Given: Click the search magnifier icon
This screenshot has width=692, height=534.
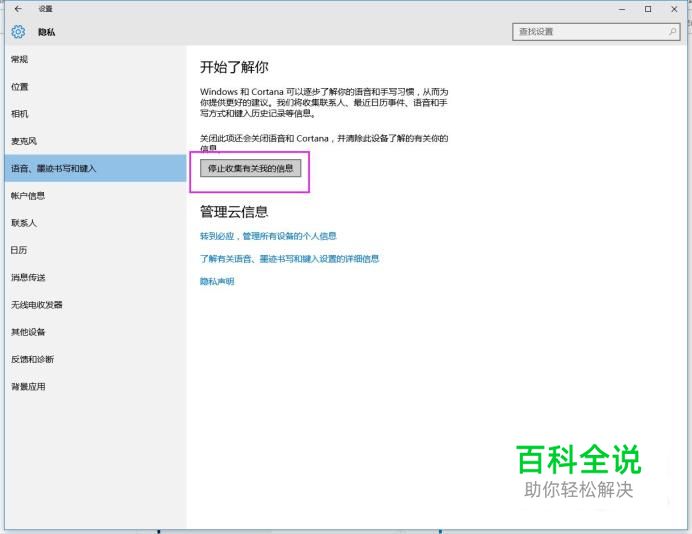Looking at the screenshot, I should click(x=672, y=32).
